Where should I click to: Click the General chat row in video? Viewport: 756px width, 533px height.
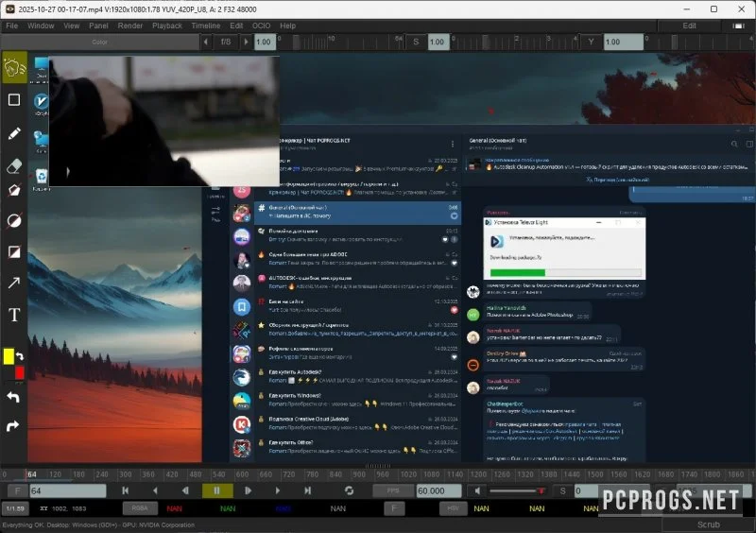[358, 213]
